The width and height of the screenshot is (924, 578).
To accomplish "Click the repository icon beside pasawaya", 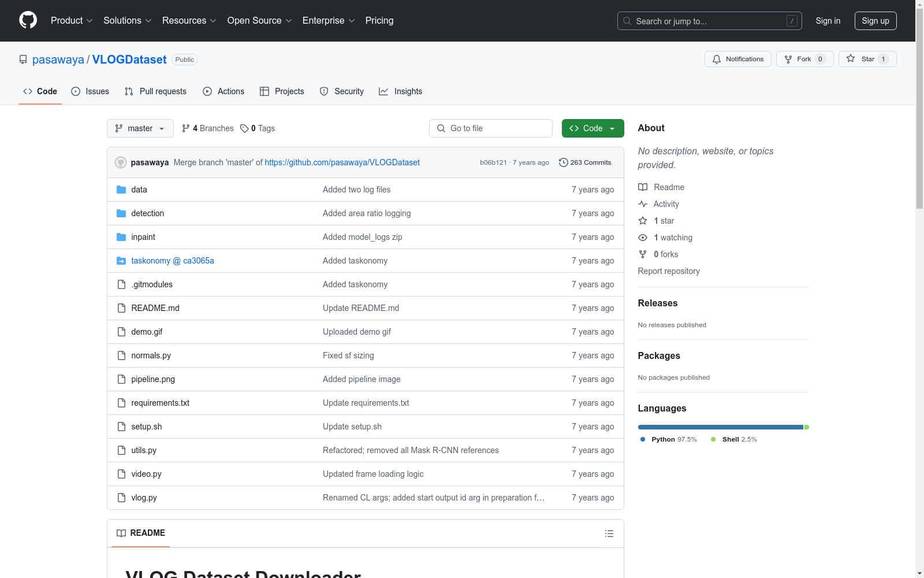I will point(23,60).
